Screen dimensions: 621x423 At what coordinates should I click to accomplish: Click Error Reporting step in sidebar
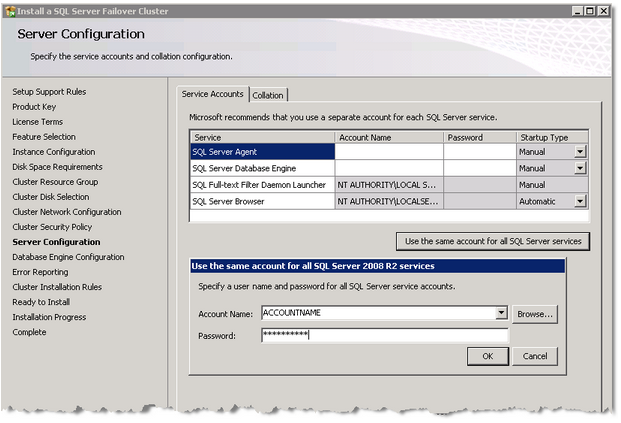point(40,272)
